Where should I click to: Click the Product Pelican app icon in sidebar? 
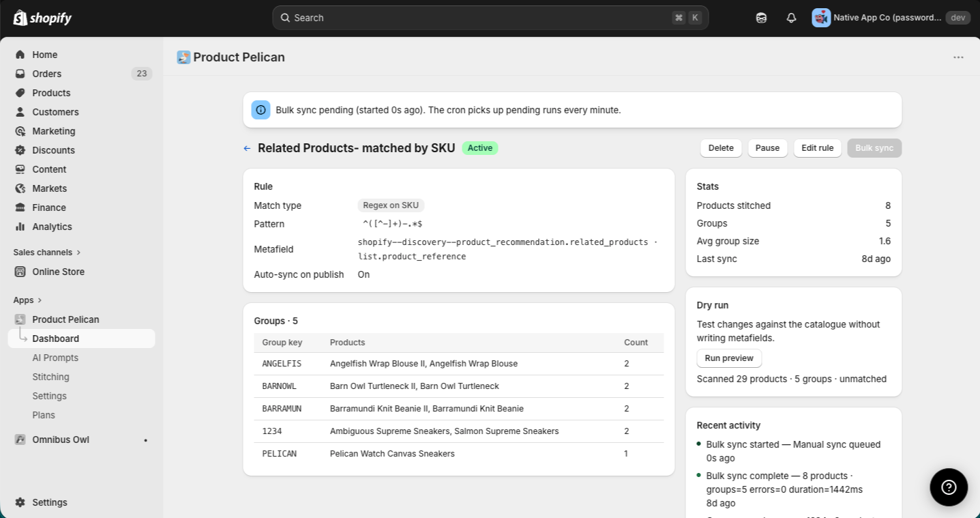tap(20, 319)
